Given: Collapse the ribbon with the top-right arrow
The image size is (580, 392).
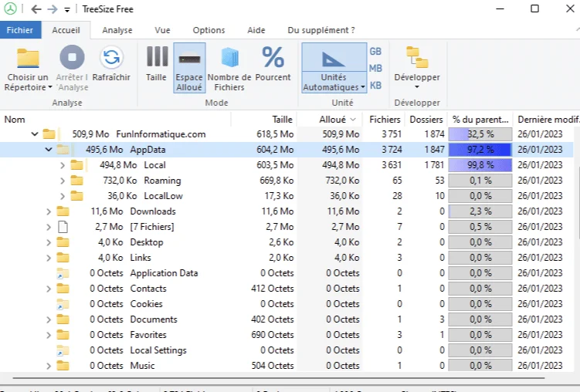Looking at the screenshot, I should 578,29.
